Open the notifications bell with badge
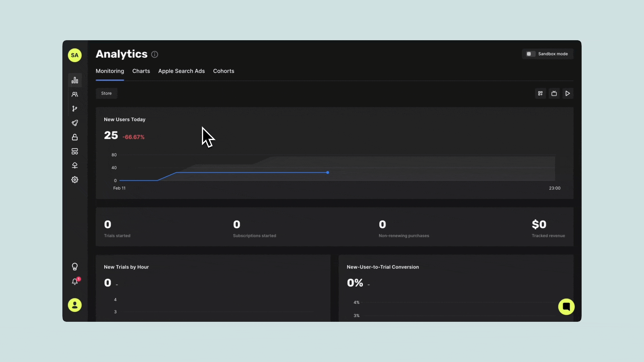644x362 pixels. (x=75, y=282)
